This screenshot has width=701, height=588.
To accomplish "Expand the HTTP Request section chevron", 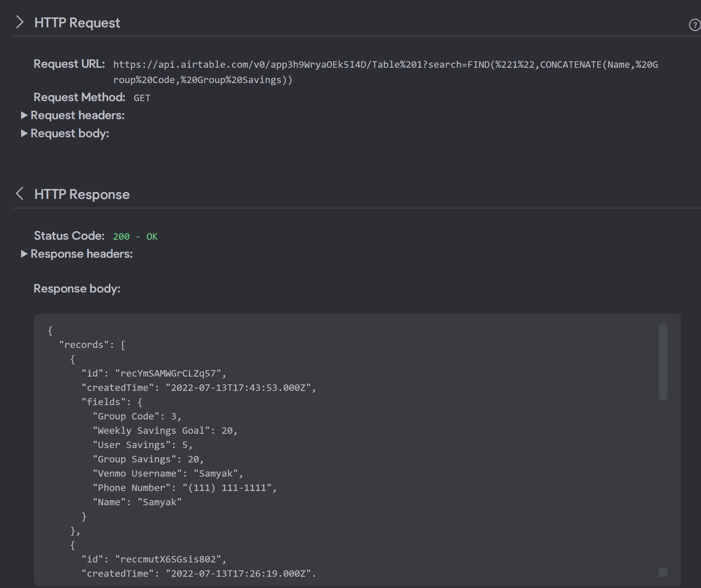I will tap(20, 22).
